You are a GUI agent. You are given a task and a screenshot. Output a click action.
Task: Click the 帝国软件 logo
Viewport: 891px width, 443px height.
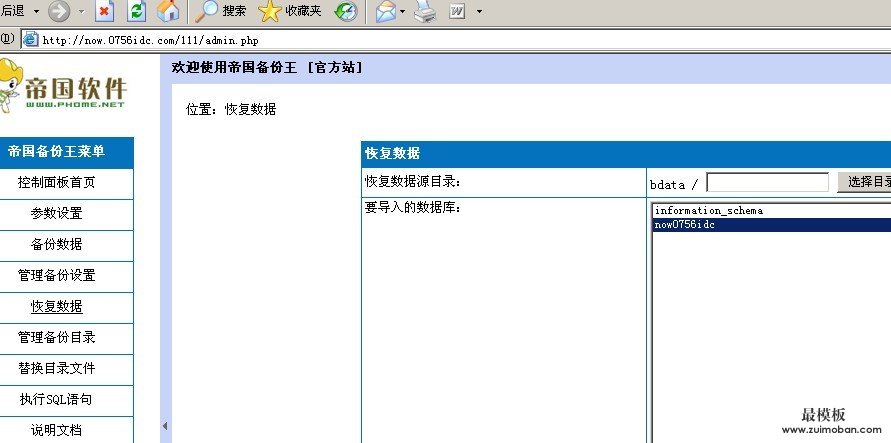(x=63, y=86)
